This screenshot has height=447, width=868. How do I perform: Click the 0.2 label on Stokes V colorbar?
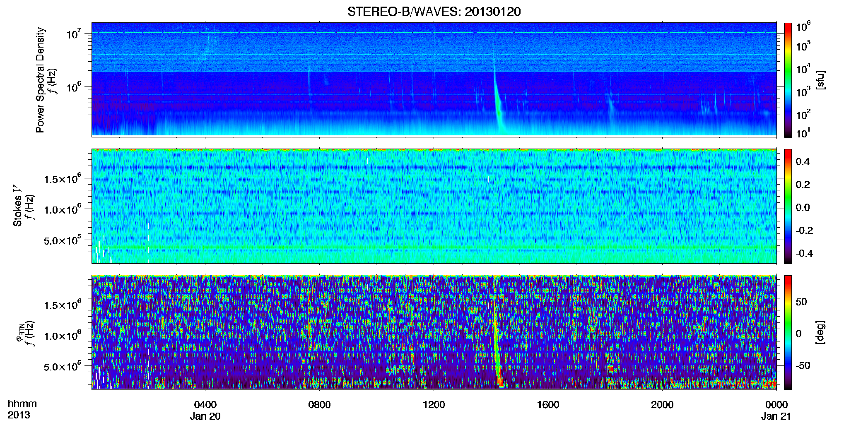pos(803,185)
